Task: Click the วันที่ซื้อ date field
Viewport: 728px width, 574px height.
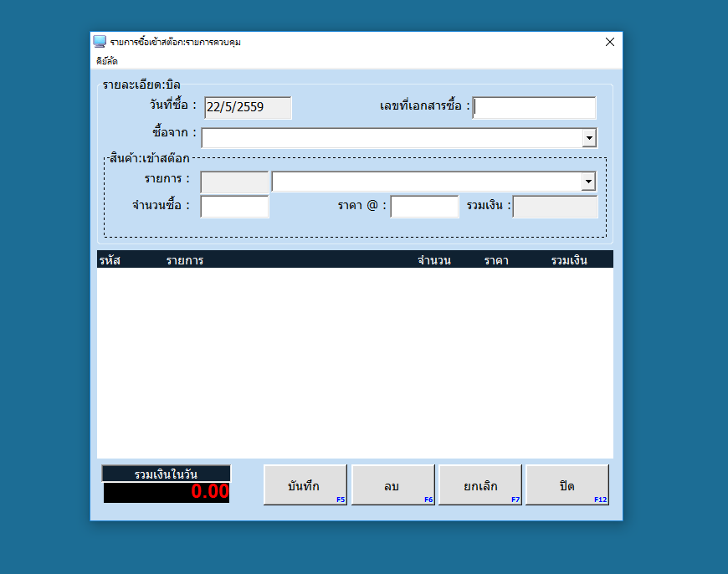Action: point(248,108)
